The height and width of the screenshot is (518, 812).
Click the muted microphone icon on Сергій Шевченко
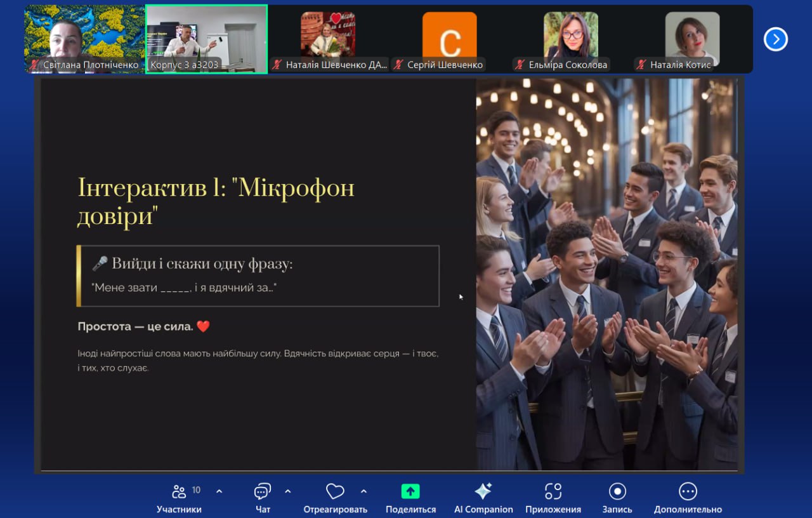click(399, 65)
